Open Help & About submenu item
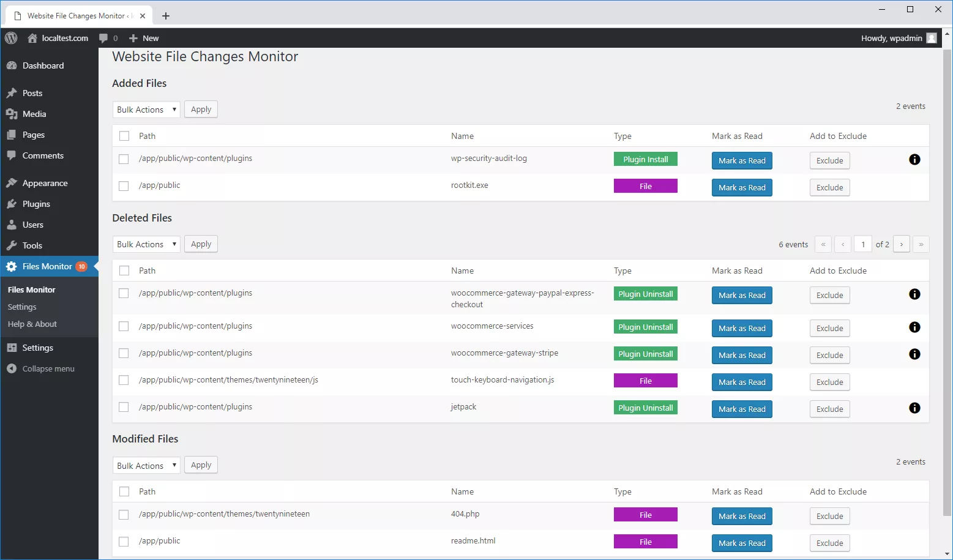This screenshot has height=560, width=953. [x=32, y=324]
